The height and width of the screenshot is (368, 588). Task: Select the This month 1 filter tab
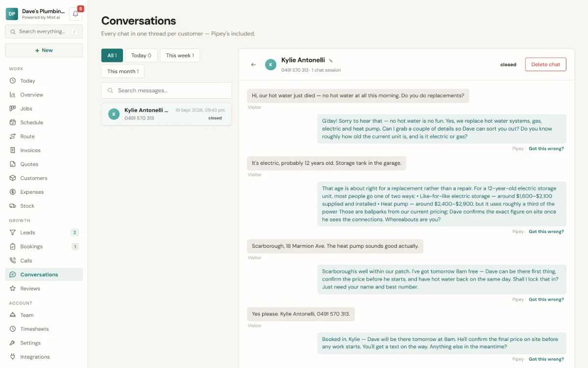click(123, 71)
